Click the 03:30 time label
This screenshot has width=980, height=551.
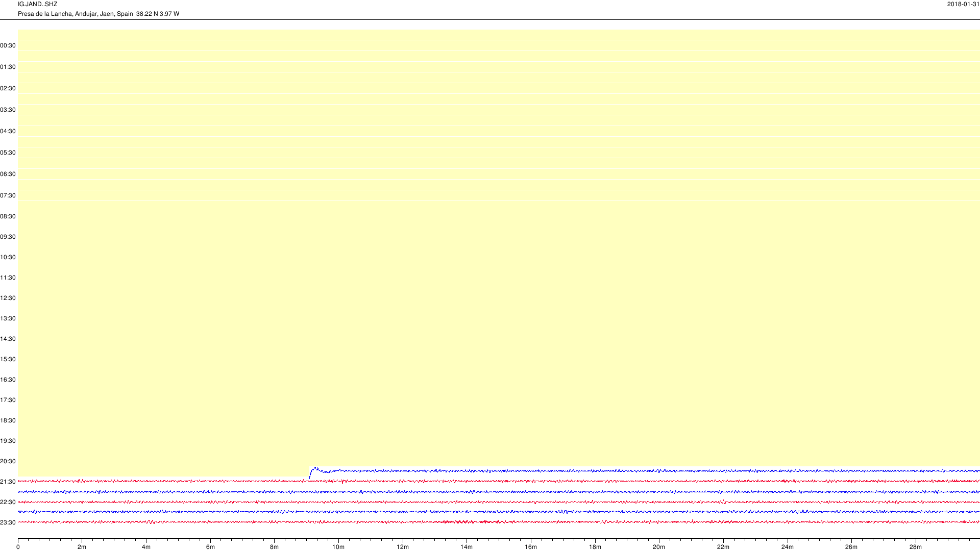tap(8, 110)
